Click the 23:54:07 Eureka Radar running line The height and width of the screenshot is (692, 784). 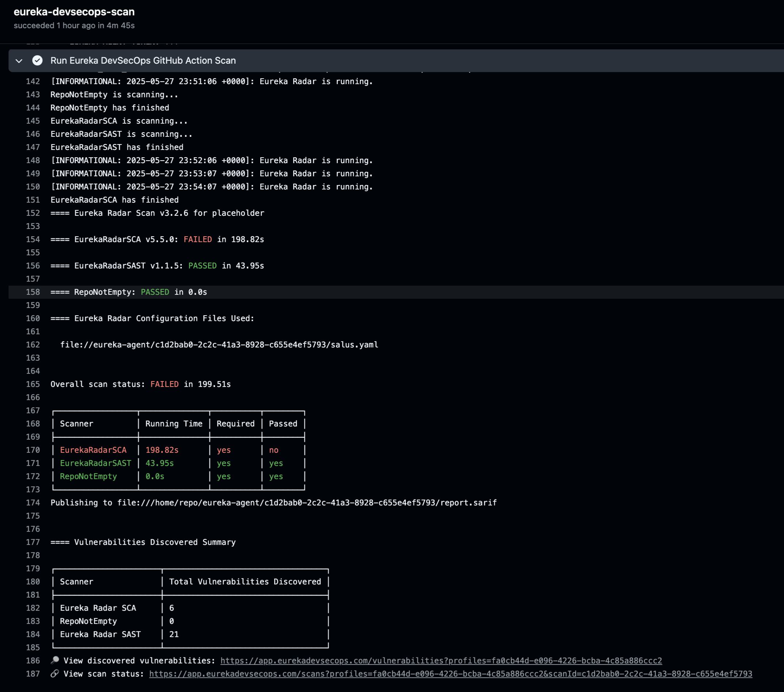(x=212, y=187)
